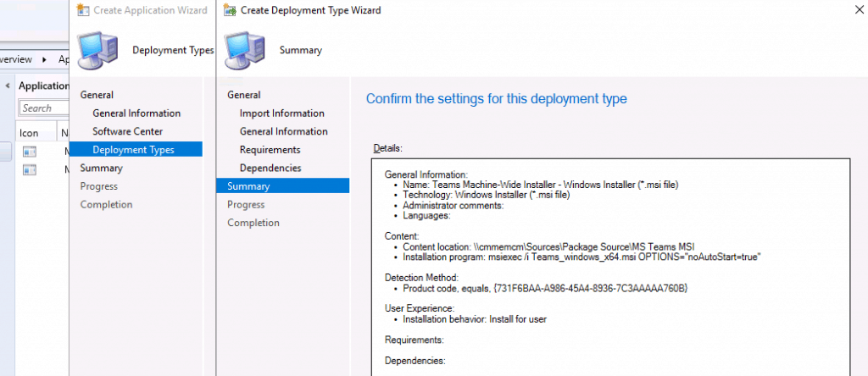Open Software Center in the Create Application Wizard
Image resolution: width=868 pixels, height=376 pixels.
pos(127,131)
